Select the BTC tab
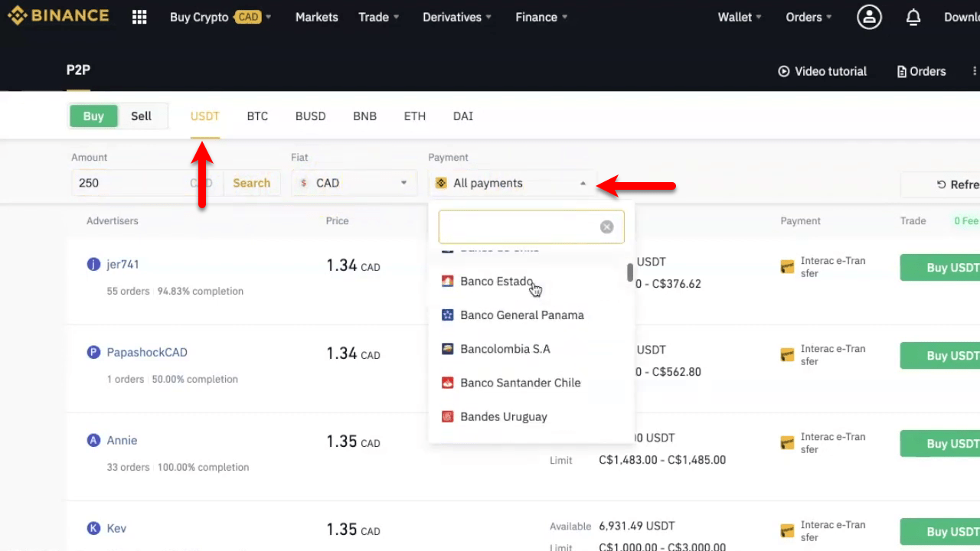The image size is (980, 551). (x=257, y=116)
